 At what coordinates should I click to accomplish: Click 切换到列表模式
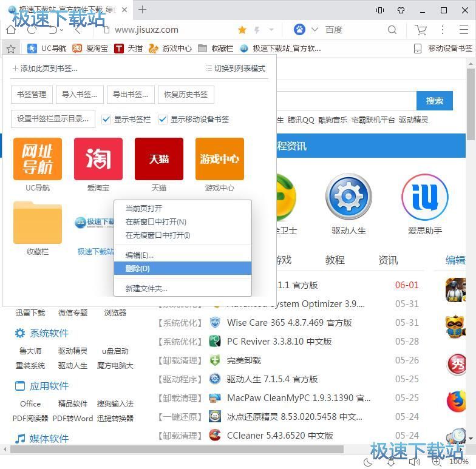pyautogui.click(x=236, y=69)
